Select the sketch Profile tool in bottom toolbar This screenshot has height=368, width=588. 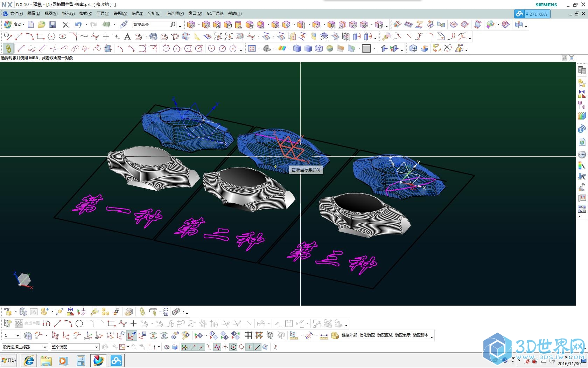[x=47, y=323]
